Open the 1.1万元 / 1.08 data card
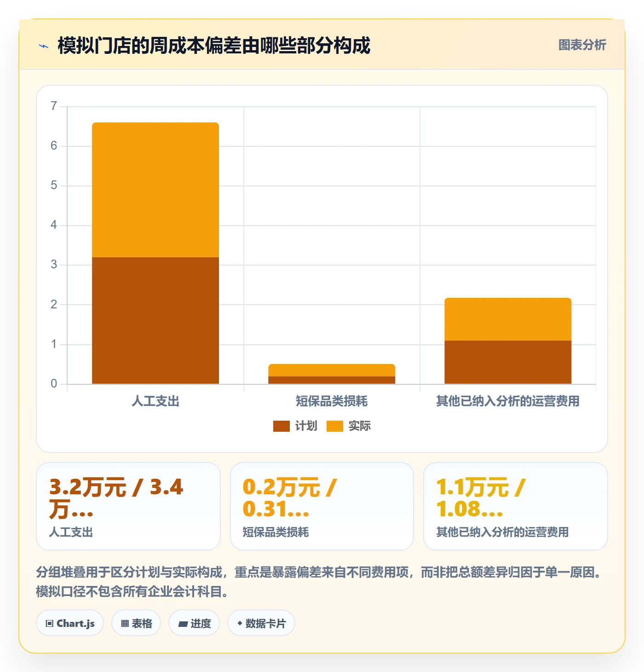Screen dimensions: 644x672 (516, 506)
